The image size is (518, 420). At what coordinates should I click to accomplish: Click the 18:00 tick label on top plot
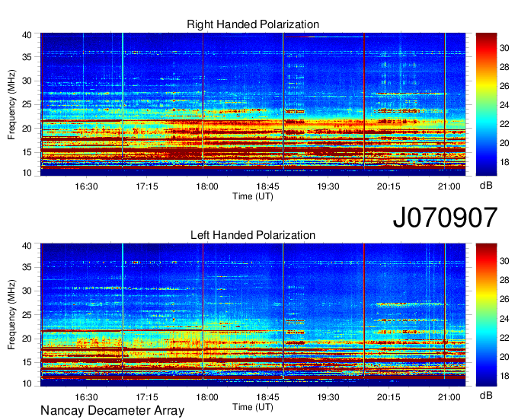pos(207,186)
